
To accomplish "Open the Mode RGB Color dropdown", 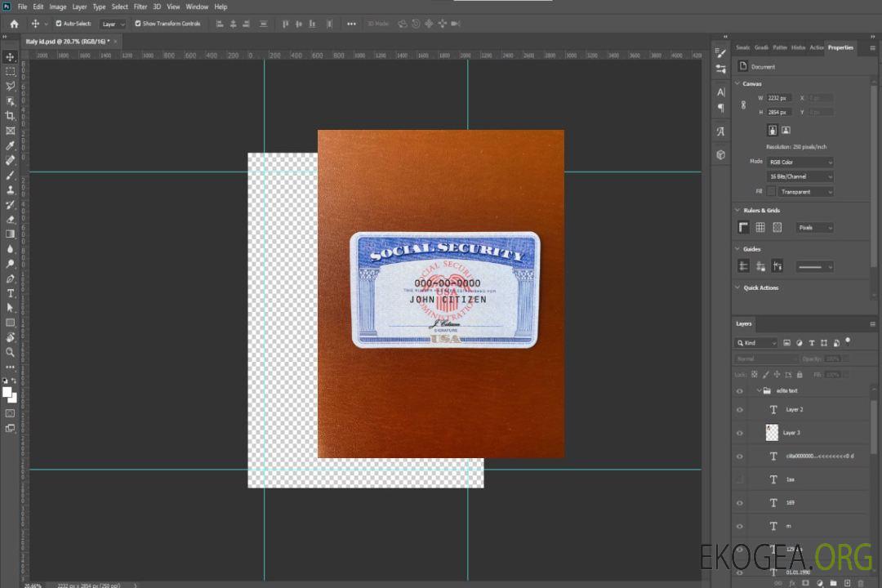I will coord(800,162).
